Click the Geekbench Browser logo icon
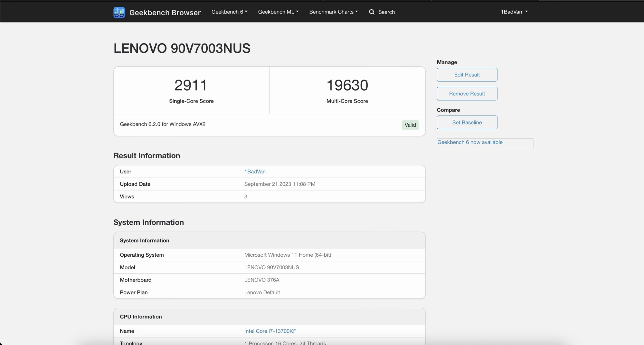 click(119, 12)
